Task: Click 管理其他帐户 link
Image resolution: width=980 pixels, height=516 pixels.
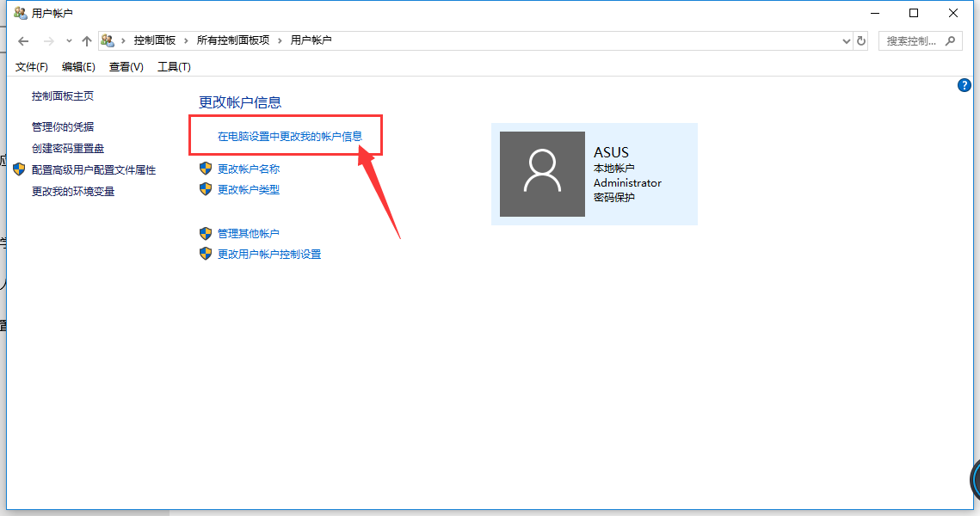Action: pos(248,234)
